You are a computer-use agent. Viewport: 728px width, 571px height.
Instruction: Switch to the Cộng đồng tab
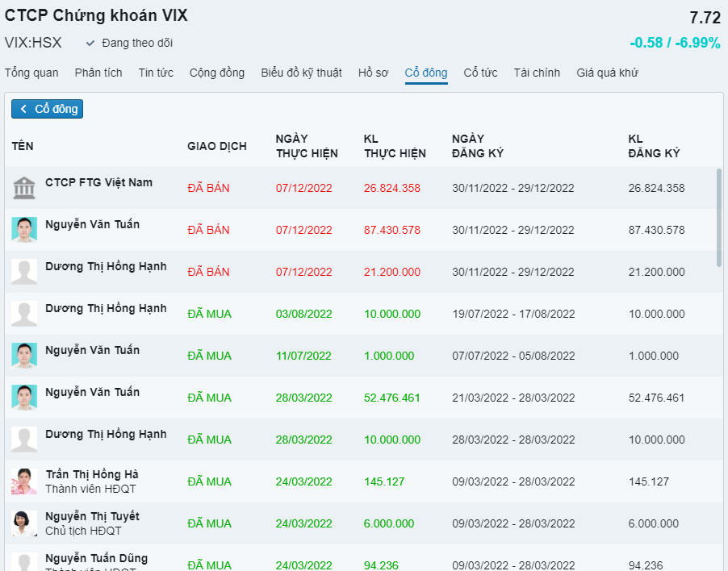217,73
